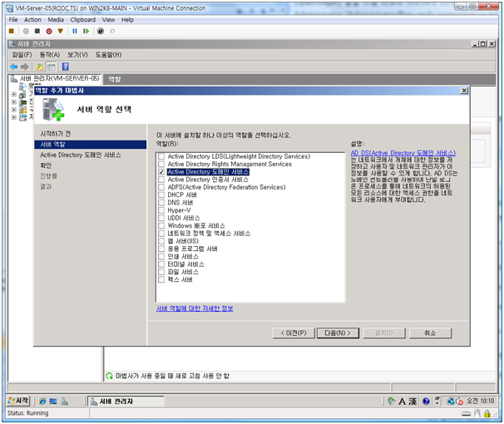
Task: Expand the second collapsed tree node
Action: point(14,102)
